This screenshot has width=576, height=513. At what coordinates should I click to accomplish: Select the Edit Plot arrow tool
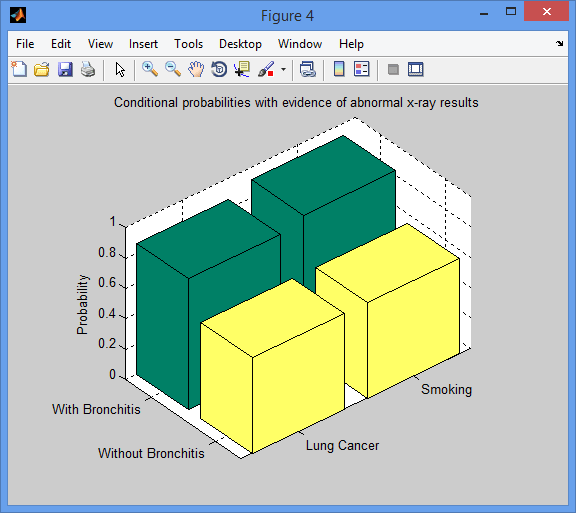click(120, 69)
